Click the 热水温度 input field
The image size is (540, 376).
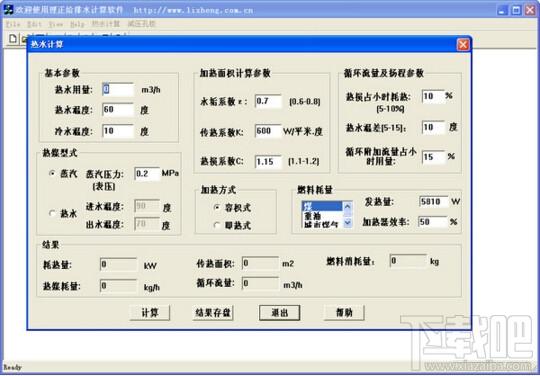[118, 110]
